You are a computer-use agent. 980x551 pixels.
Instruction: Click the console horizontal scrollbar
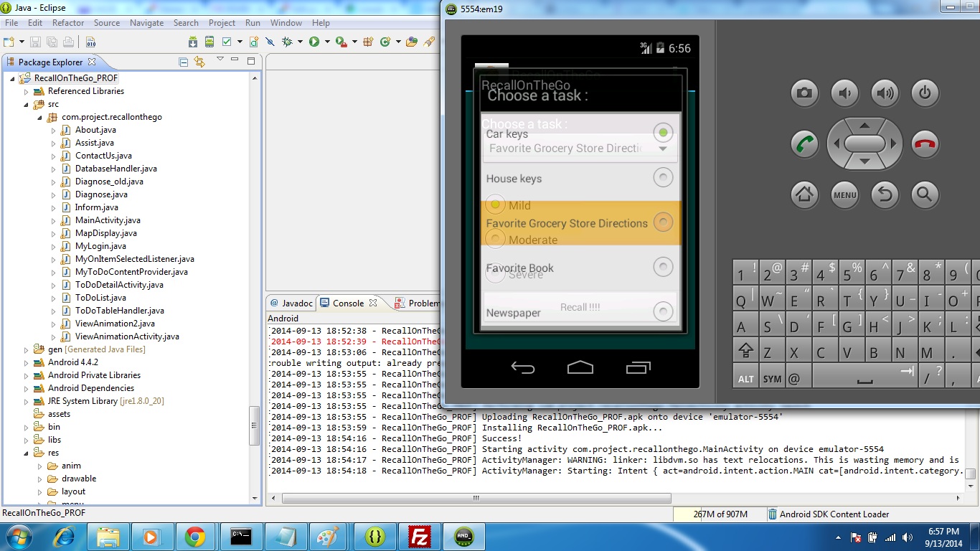[476, 498]
